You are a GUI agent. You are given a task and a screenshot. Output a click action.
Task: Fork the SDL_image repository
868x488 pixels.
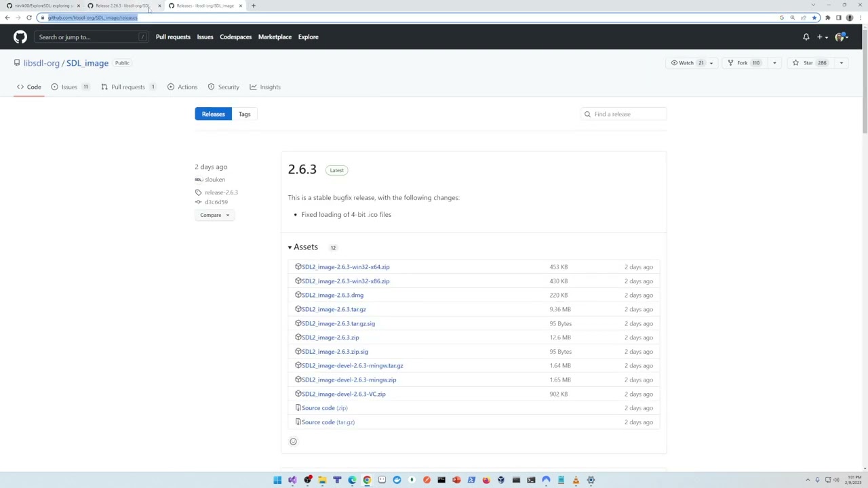(745, 63)
